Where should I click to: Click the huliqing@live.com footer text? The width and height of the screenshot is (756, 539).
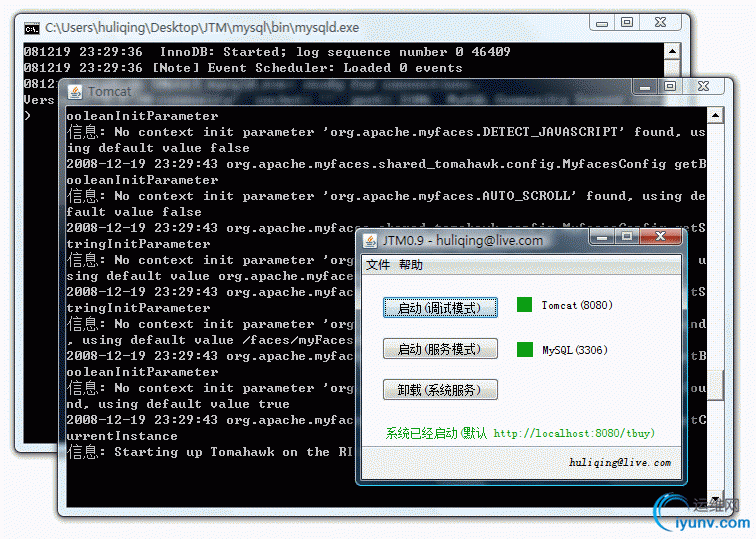[x=620, y=462]
